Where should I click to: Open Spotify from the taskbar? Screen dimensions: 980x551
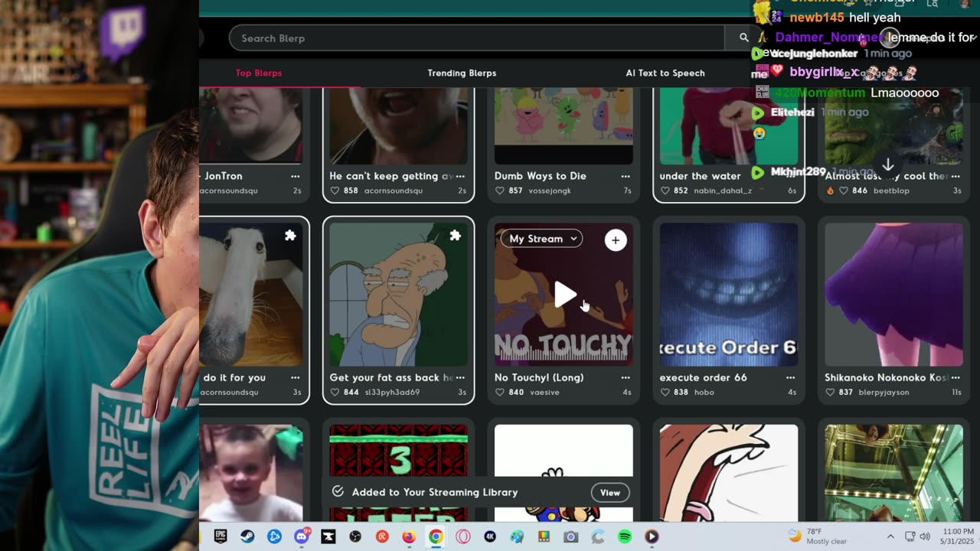(625, 536)
